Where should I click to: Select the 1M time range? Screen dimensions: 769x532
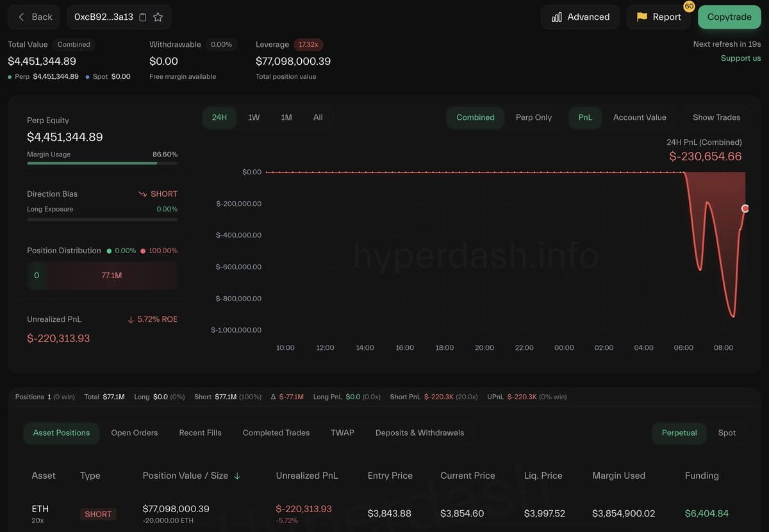pos(286,117)
